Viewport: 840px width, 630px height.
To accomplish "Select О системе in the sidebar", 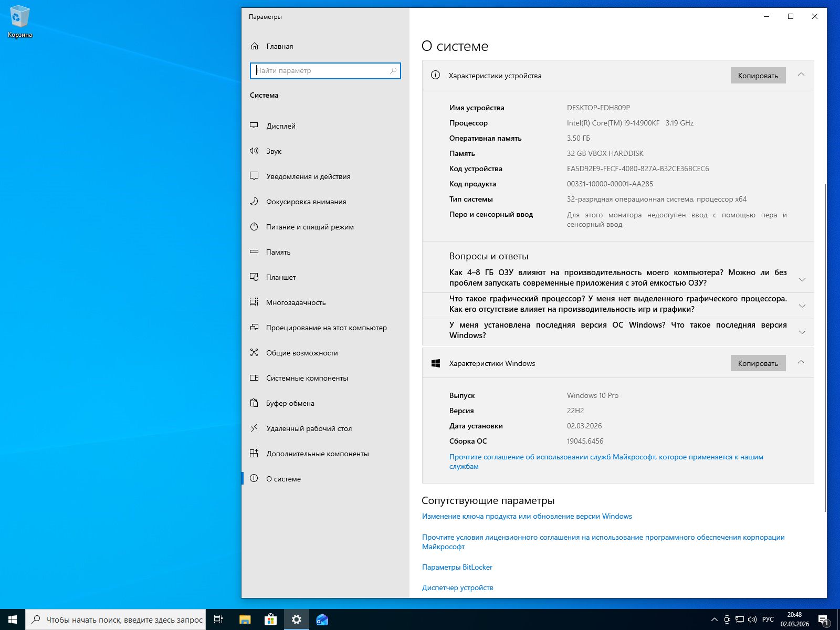I will click(x=283, y=479).
